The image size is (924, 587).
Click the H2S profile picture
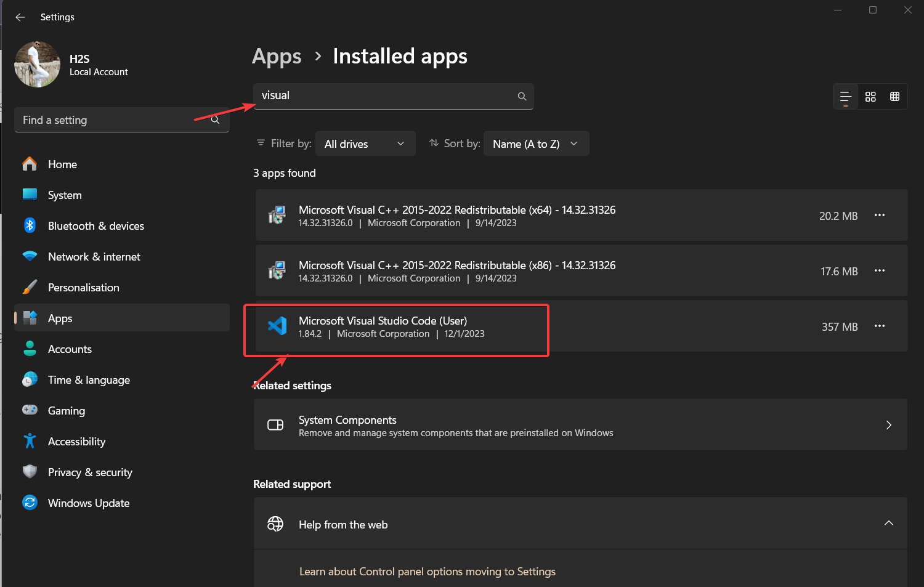38,65
